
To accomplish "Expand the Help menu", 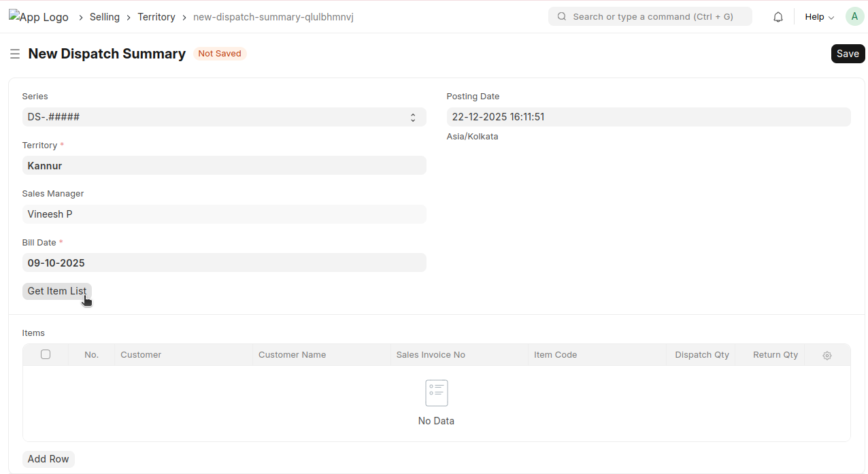I will pos(819,17).
